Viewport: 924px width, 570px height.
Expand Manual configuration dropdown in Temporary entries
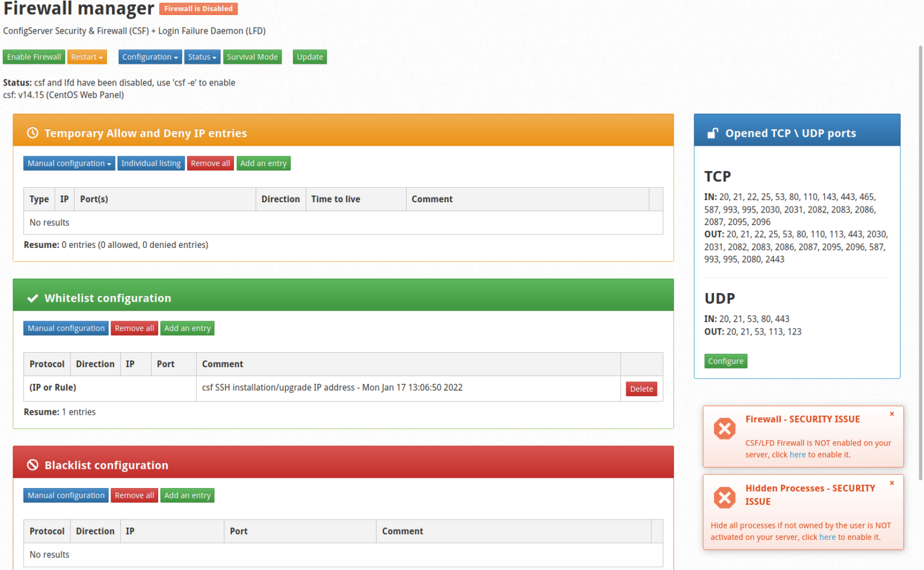[69, 164]
